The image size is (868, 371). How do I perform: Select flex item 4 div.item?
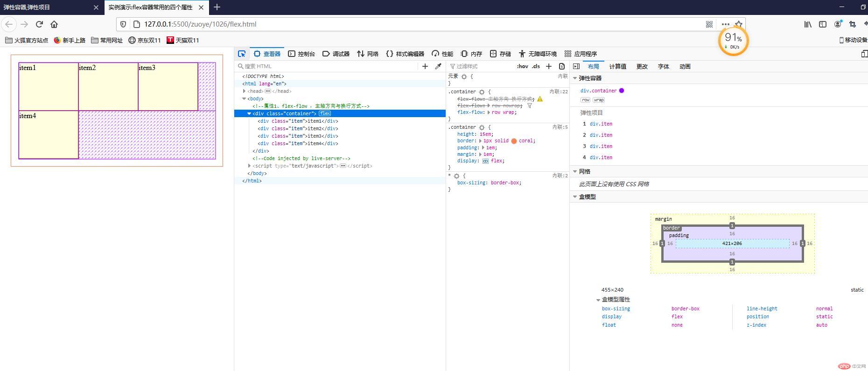click(601, 157)
